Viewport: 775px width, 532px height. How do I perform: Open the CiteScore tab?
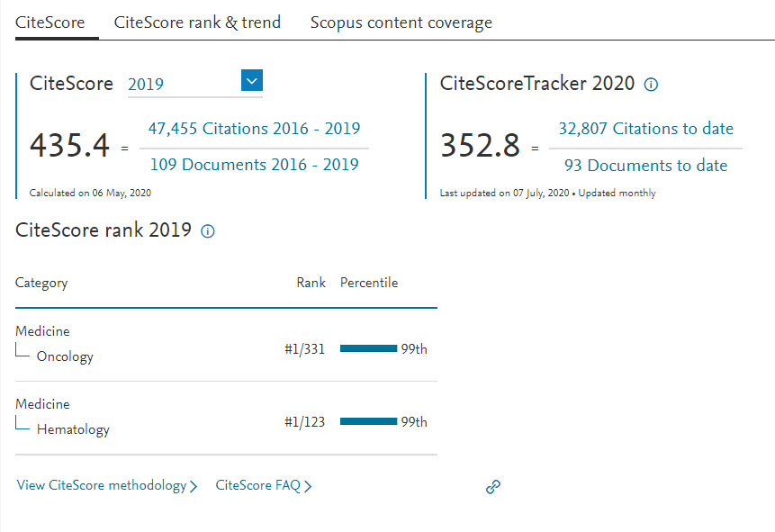pyautogui.click(x=50, y=23)
